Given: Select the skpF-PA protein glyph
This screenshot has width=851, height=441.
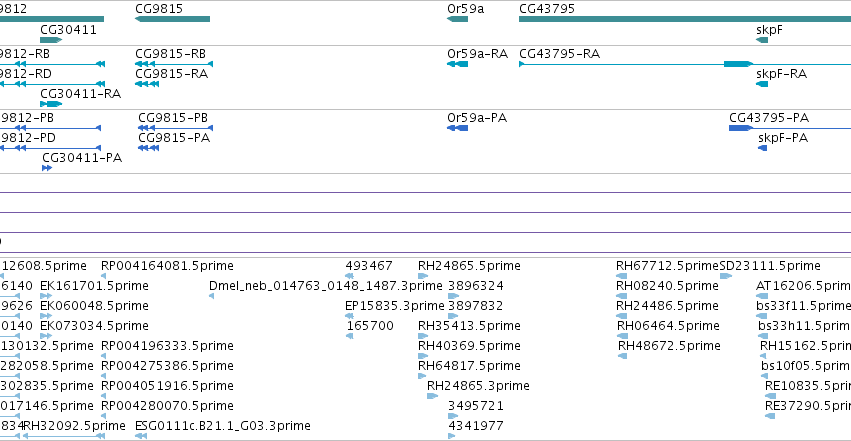Looking at the screenshot, I should click(763, 148).
